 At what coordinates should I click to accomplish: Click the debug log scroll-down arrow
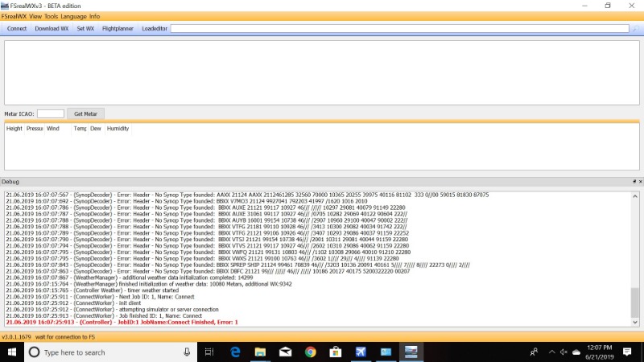[635, 323]
